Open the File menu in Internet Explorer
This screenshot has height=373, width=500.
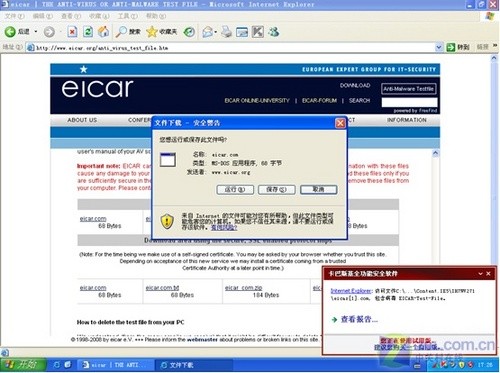point(14,16)
